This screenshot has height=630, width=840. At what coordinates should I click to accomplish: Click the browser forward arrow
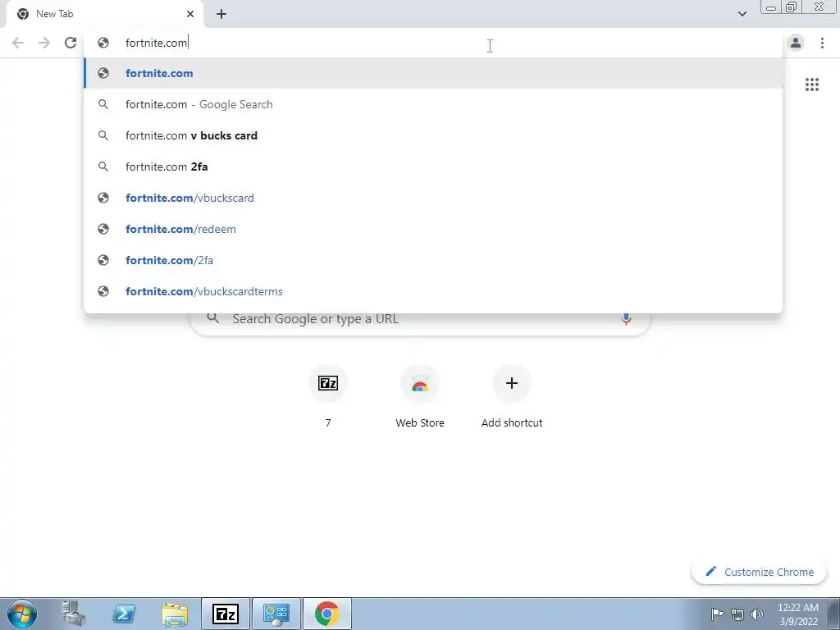44,43
